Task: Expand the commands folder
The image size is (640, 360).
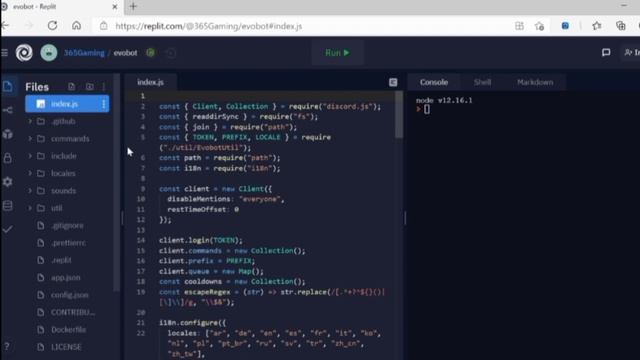Action: (x=30, y=139)
